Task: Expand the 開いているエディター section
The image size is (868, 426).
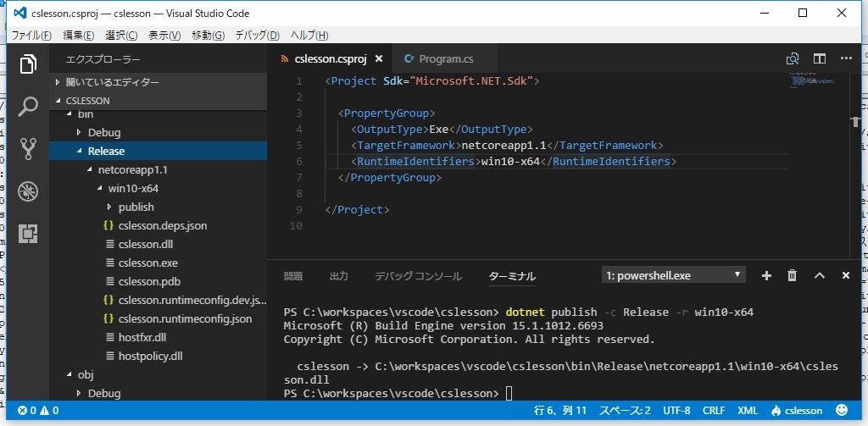Action: (x=112, y=82)
